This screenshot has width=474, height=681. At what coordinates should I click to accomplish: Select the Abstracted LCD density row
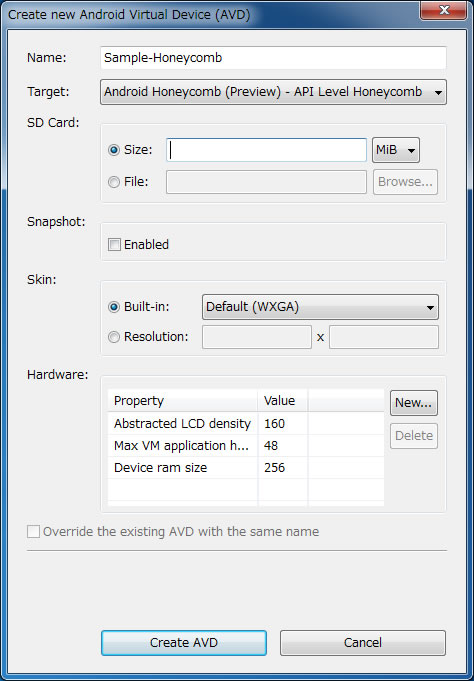point(246,423)
